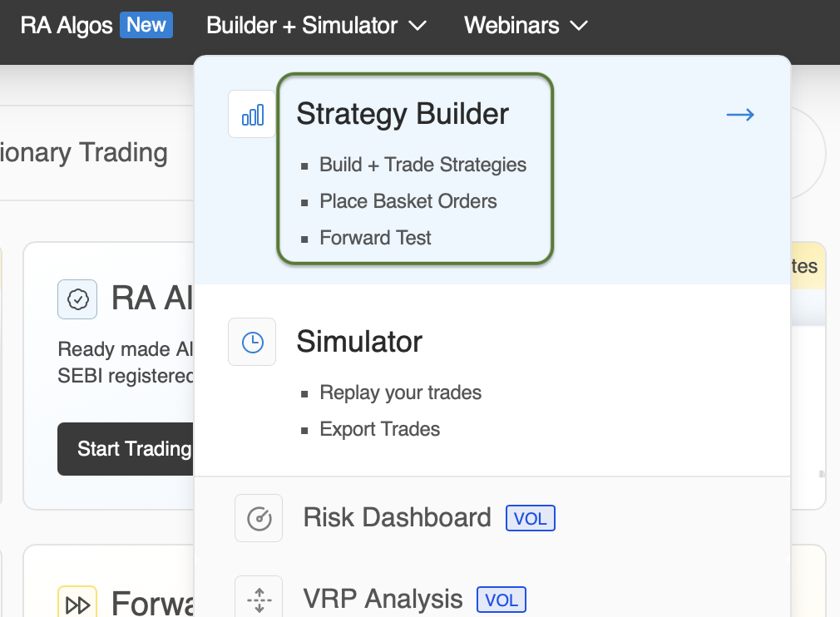
Task: Click the RA Algos verified badge icon
Action: click(x=78, y=299)
